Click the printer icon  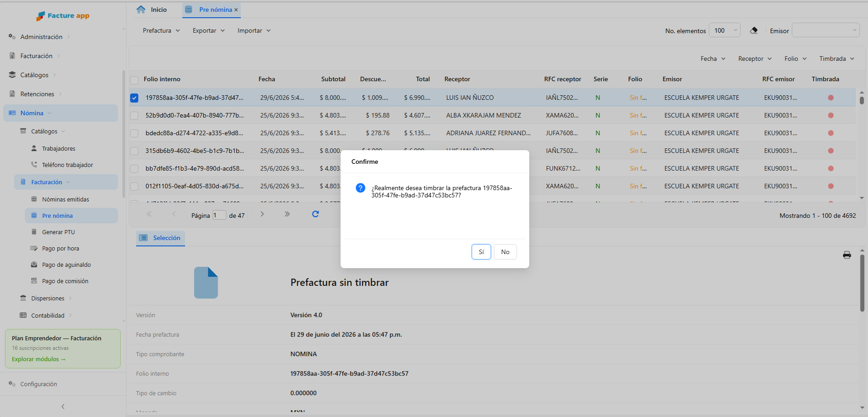click(x=847, y=255)
